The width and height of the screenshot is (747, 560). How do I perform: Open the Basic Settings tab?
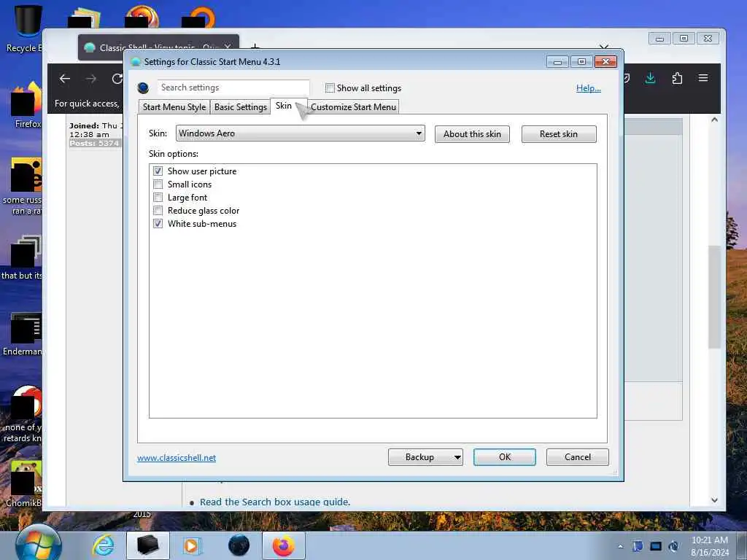(241, 107)
